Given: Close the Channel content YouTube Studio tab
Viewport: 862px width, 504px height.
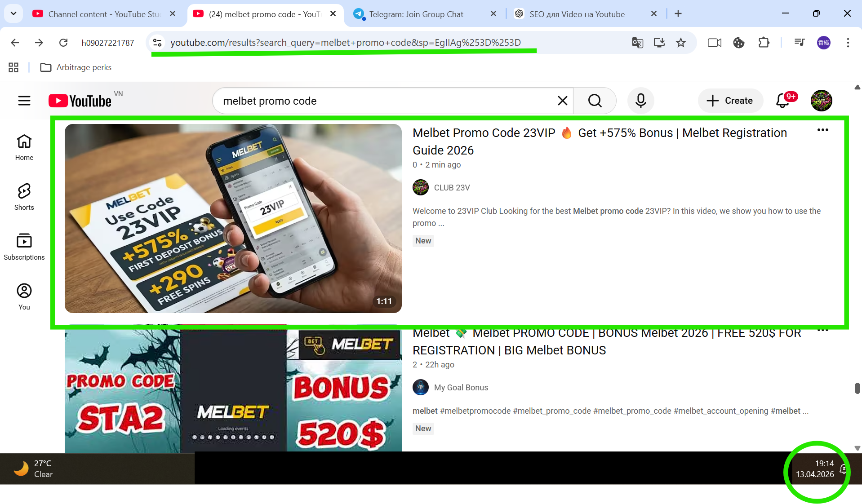Looking at the screenshot, I should point(173,14).
